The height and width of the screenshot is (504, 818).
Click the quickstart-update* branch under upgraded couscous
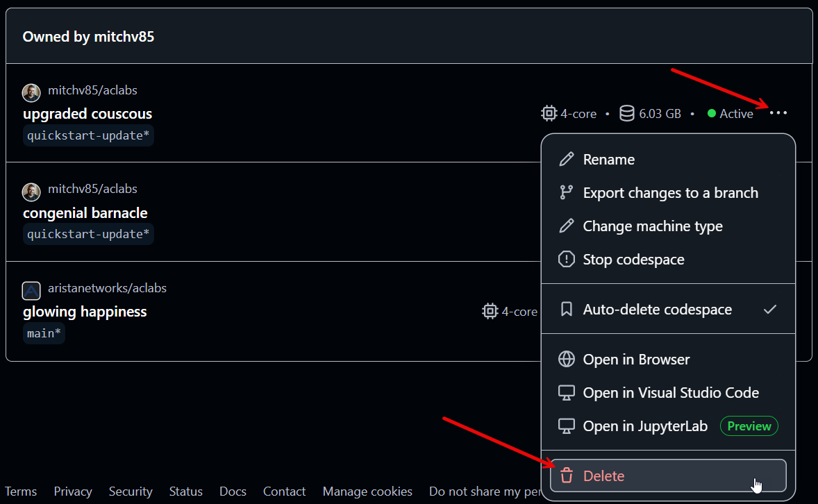(88, 135)
